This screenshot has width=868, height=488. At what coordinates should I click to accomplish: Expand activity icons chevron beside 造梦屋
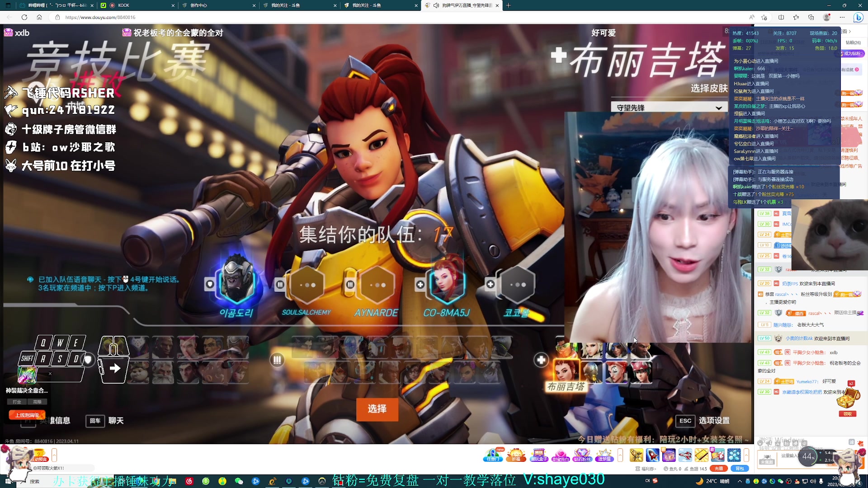(x=620, y=455)
